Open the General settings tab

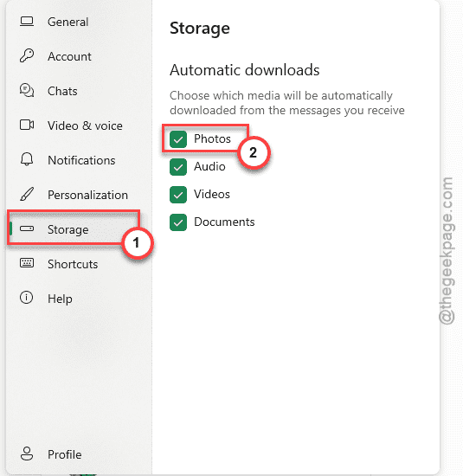click(68, 22)
